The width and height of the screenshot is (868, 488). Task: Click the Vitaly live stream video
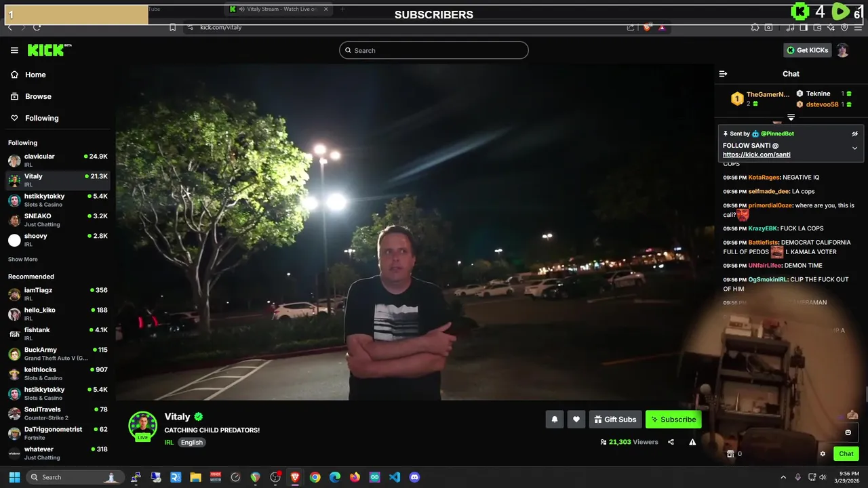click(414, 232)
